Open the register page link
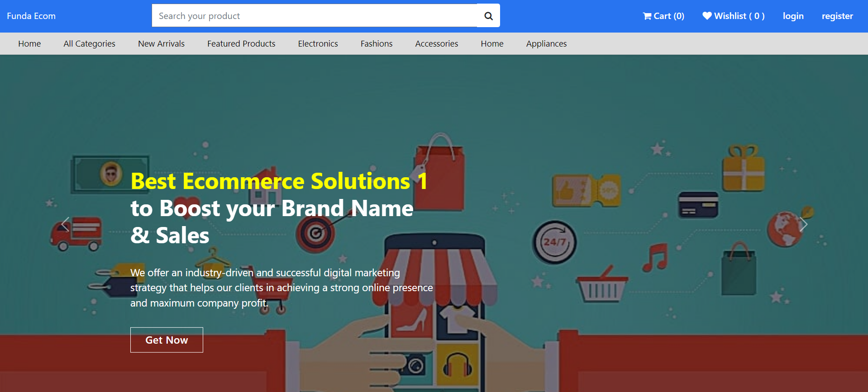The image size is (868, 392). (837, 16)
